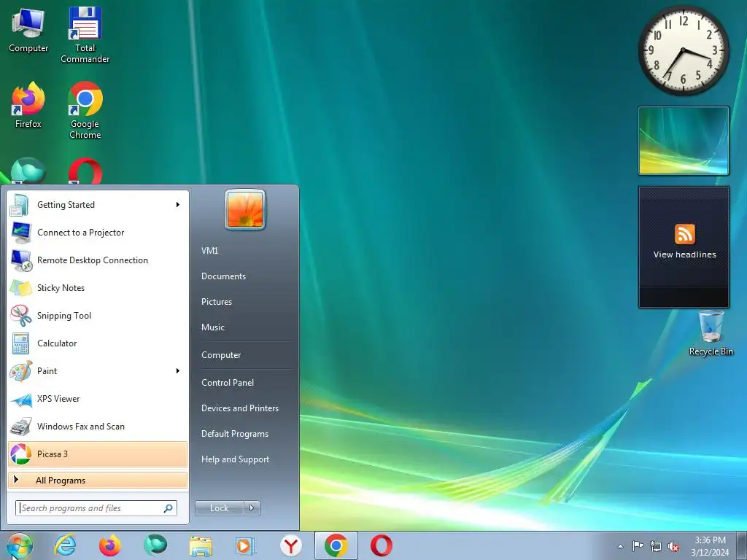Open Remote Desktop Connection
This screenshot has width=747, height=560.
[98, 260]
